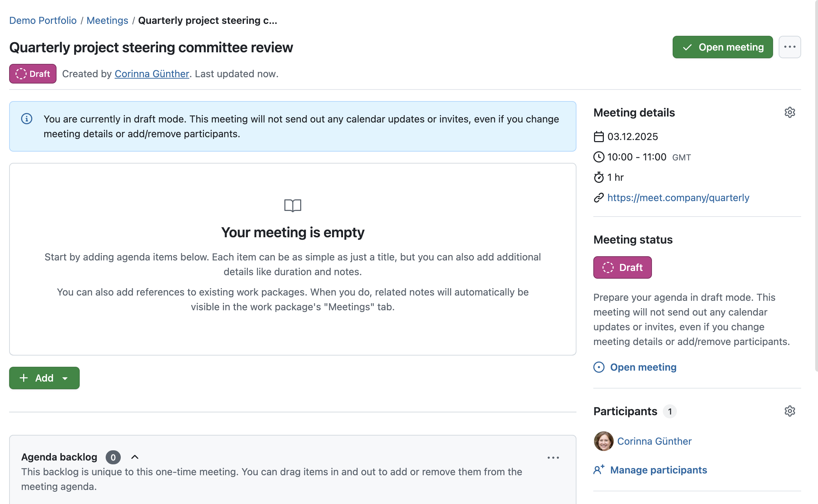The width and height of the screenshot is (818, 504).
Task: Click the clock icon beside meeting time
Action: [x=598, y=157]
